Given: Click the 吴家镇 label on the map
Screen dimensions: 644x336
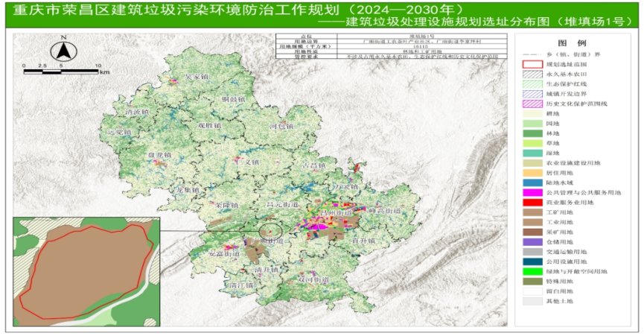Looking at the screenshot, I should pos(194,77).
